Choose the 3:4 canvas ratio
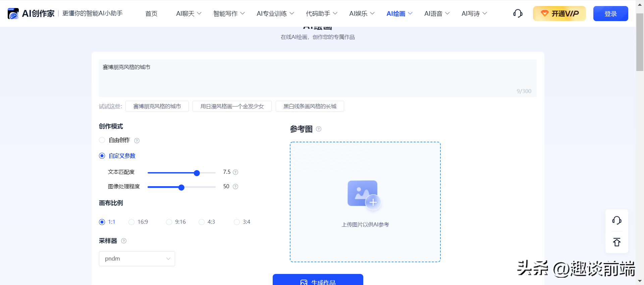 point(237,222)
